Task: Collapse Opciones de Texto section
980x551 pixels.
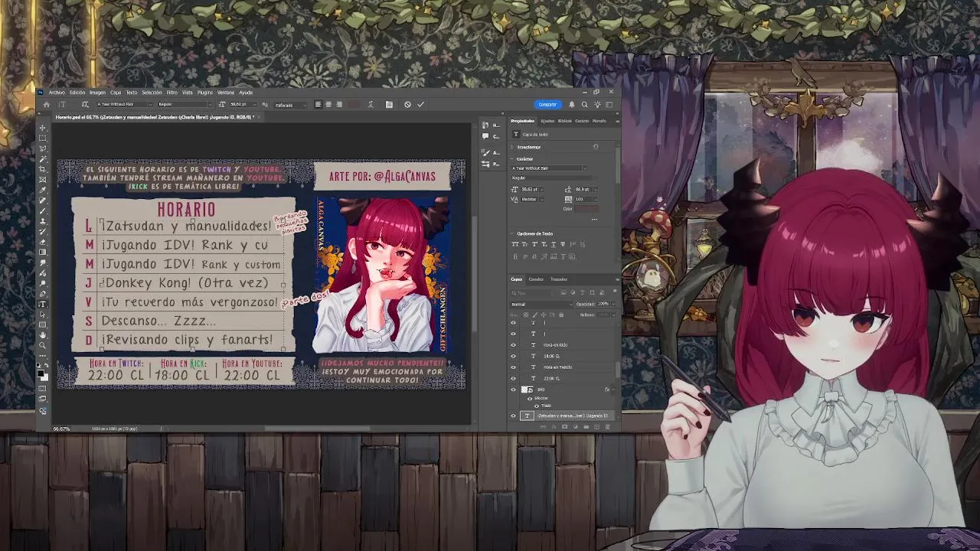Action: click(x=512, y=233)
